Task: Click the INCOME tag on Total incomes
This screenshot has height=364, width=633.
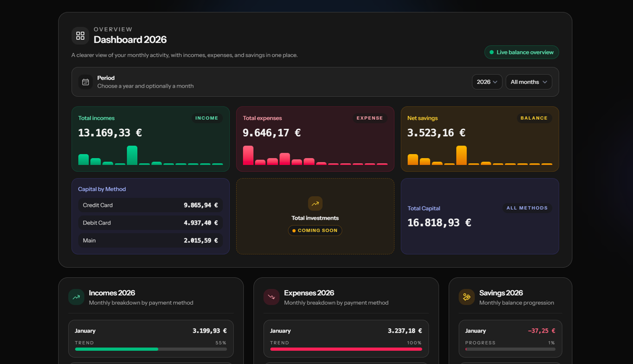Action: pyautogui.click(x=206, y=118)
